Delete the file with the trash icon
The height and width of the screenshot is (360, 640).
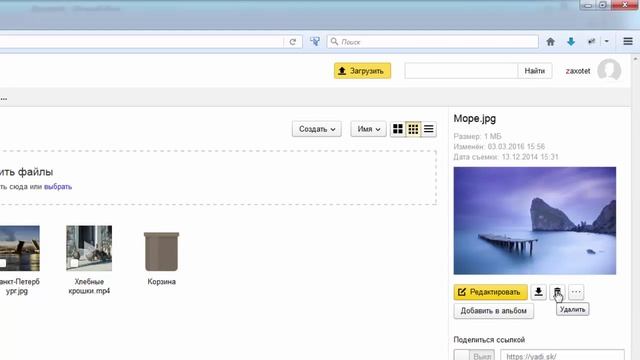pos(557,292)
